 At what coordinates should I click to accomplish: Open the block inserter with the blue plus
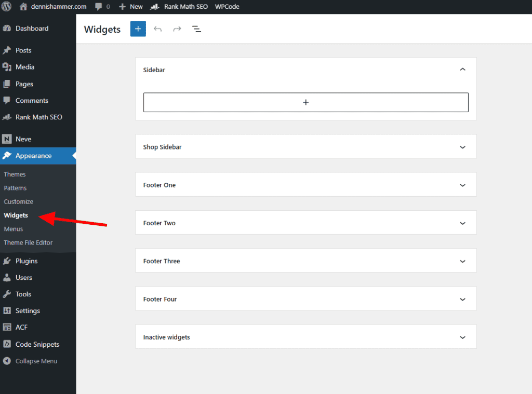138,29
